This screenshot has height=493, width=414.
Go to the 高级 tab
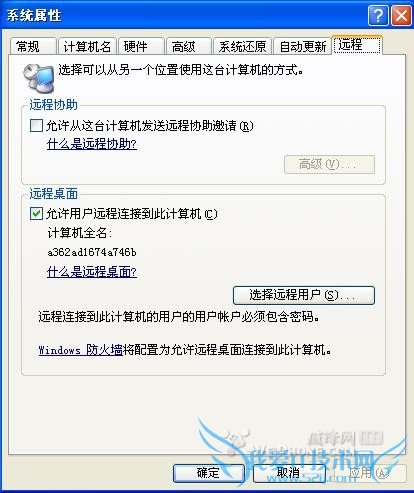point(189,46)
